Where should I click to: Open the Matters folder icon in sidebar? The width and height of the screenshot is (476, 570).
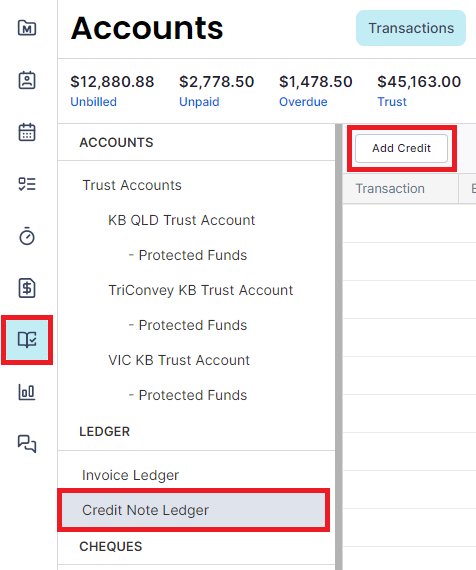coord(27,28)
